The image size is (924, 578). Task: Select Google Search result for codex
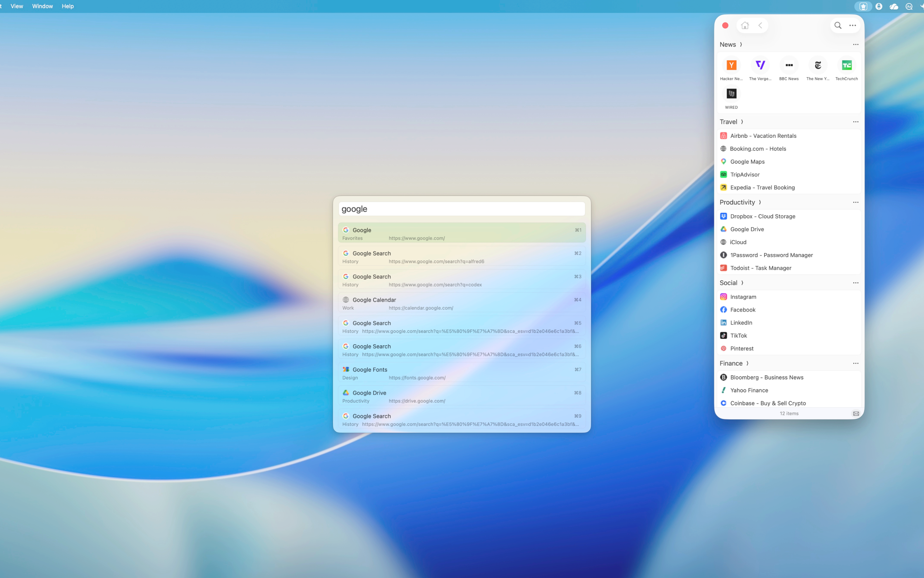pos(462,279)
